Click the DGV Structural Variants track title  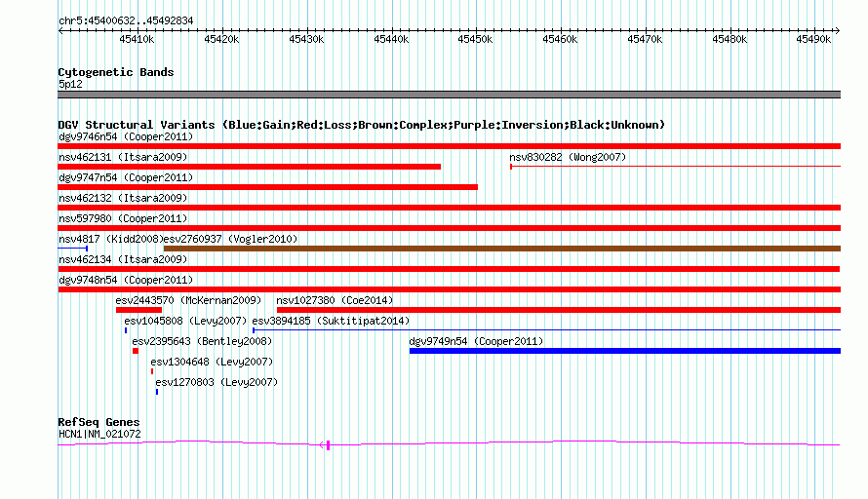pyautogui.click(x=362, y=125)
